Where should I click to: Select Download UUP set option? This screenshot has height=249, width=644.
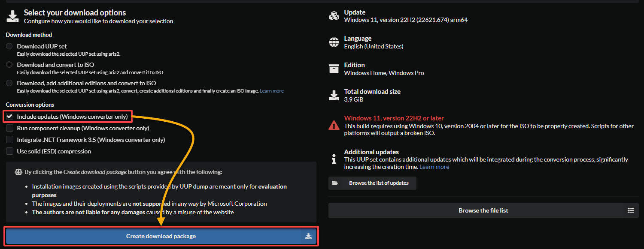point(9,46)
